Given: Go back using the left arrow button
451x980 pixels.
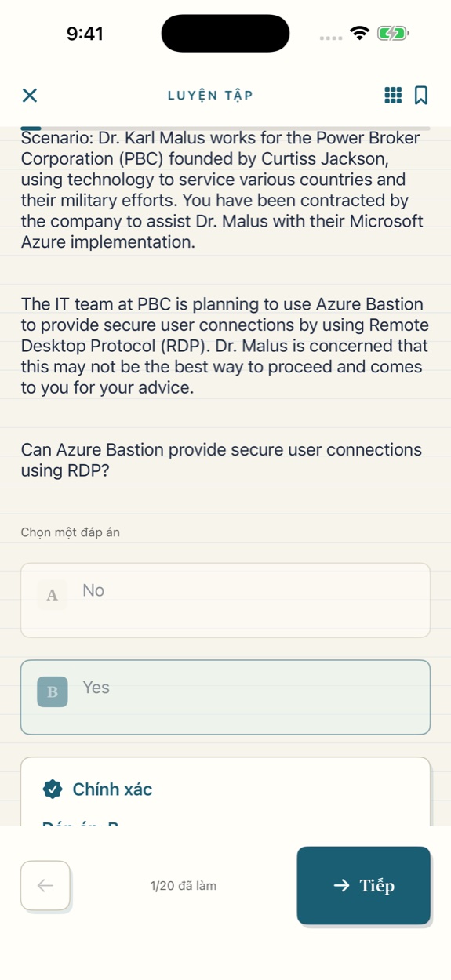Looking at the screenshot, I should (45, 885).
